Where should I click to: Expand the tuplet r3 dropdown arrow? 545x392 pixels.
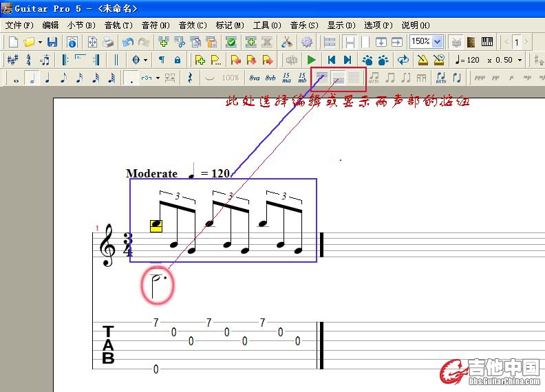[x=158, y=78]
